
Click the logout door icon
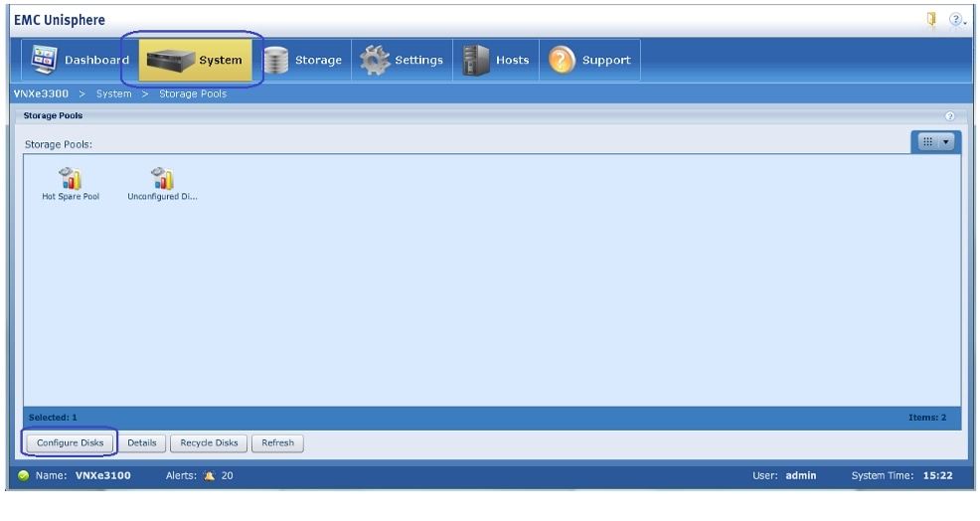coord(931,20)
